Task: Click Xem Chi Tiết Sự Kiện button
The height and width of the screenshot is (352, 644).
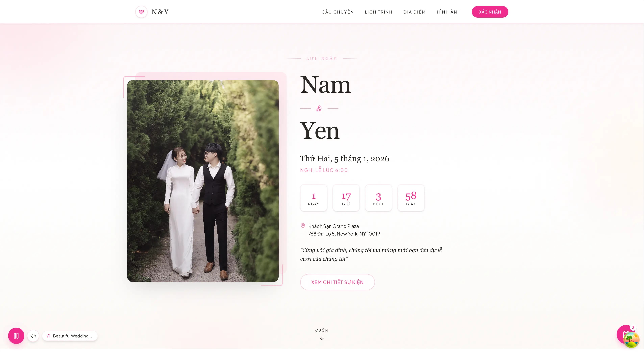Action: coord(337,282)
